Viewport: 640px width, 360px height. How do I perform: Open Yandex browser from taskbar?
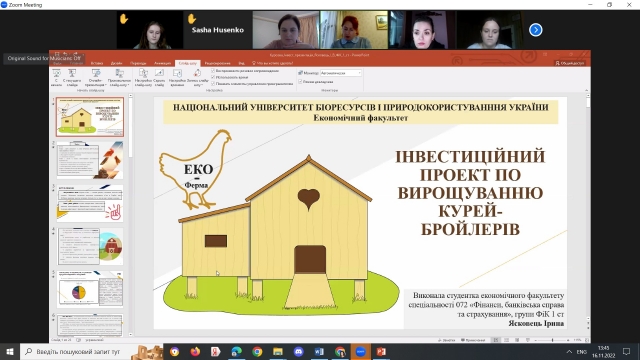(216, 351)
